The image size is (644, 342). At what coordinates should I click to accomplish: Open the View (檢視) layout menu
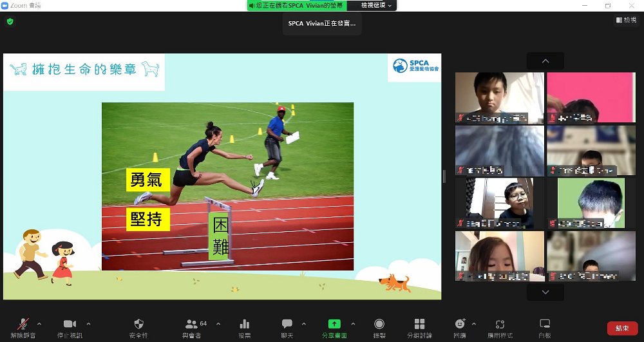point(626,21)
